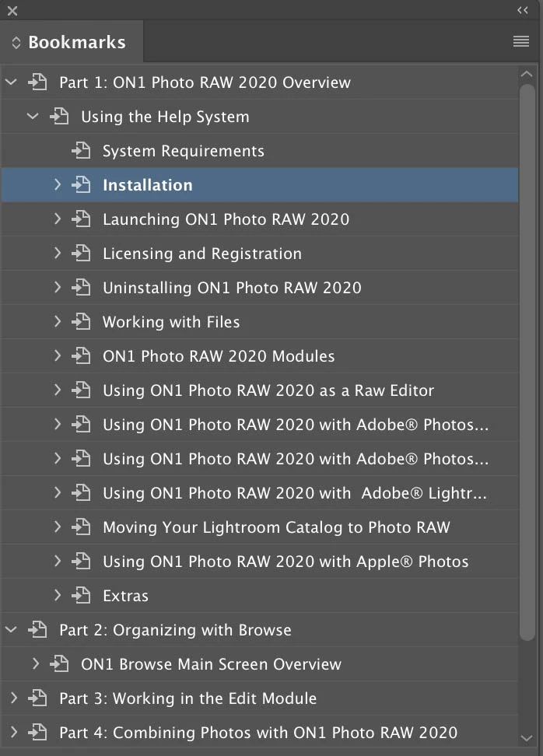This screenshot has height=756, width=543.
Task: Click the Working with Files bookmark icon
Action: coord(81,321)
